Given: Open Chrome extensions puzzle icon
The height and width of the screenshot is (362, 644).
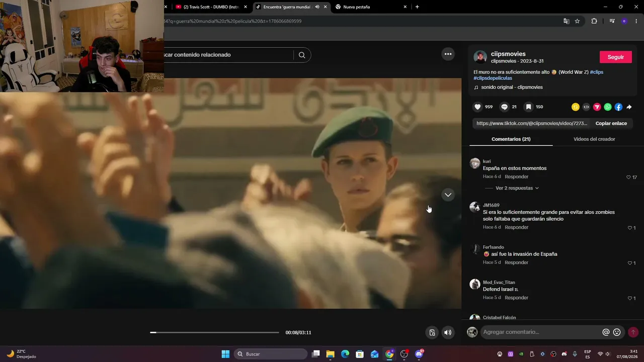Looking at the screenshot, I should click(x=594, y=21).
